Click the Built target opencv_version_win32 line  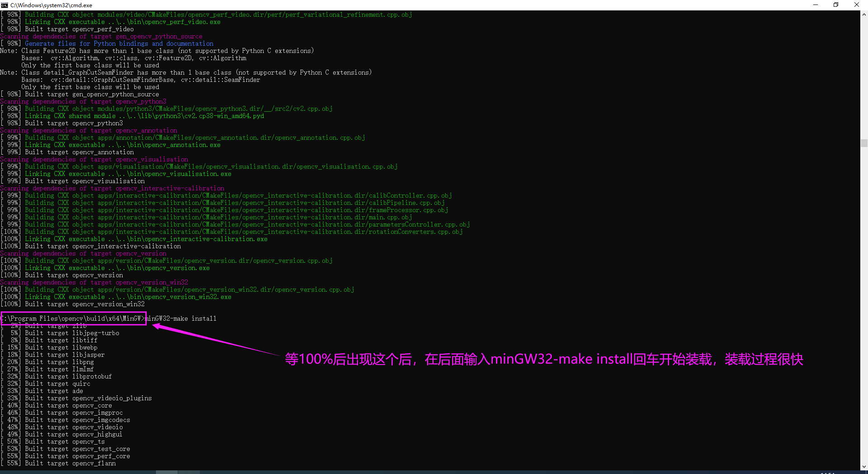pyautogui.click(x=72, y=304)
